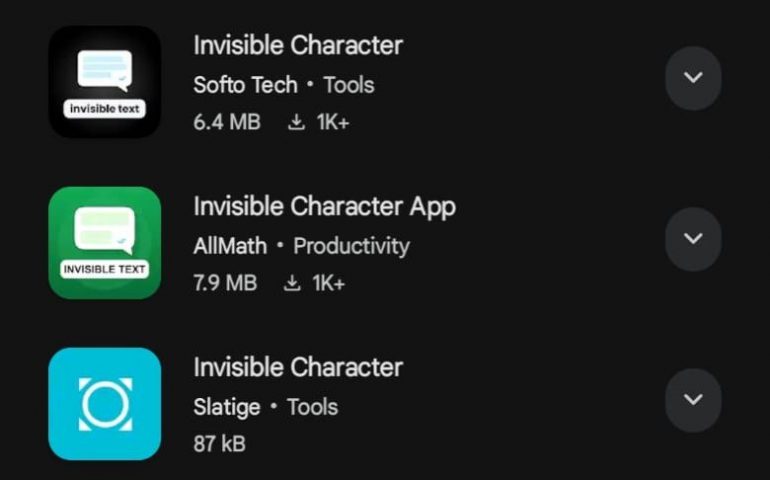This screenshot has width=770, height=480.
Task: Open the black Softo Tech app icon
Action: pos(105,82)
